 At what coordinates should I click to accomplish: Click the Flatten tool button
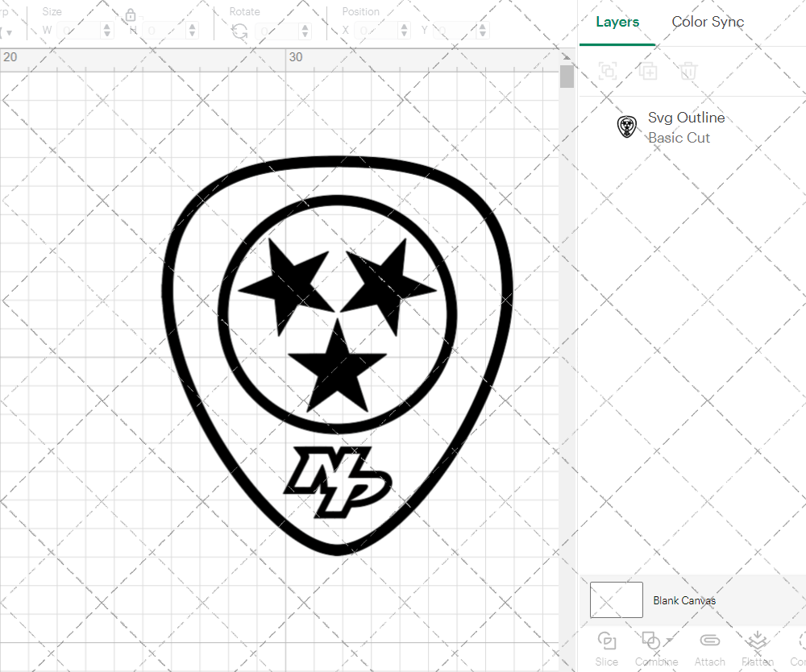coord(757,649)
